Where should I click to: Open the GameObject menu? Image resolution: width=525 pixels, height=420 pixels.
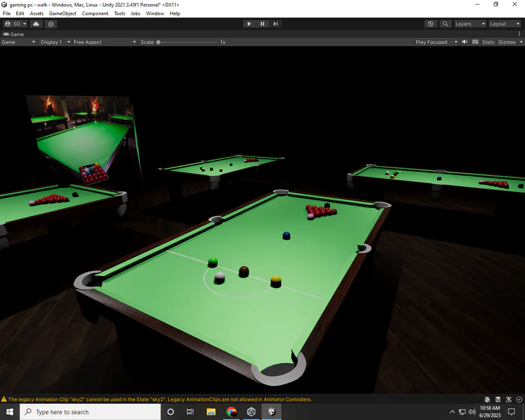[x=62, y=13]
